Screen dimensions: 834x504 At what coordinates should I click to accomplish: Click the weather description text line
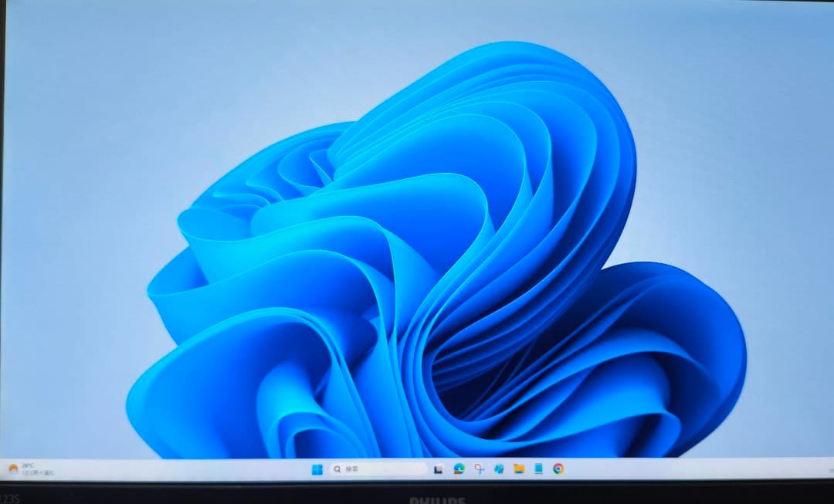pos(37,472)
